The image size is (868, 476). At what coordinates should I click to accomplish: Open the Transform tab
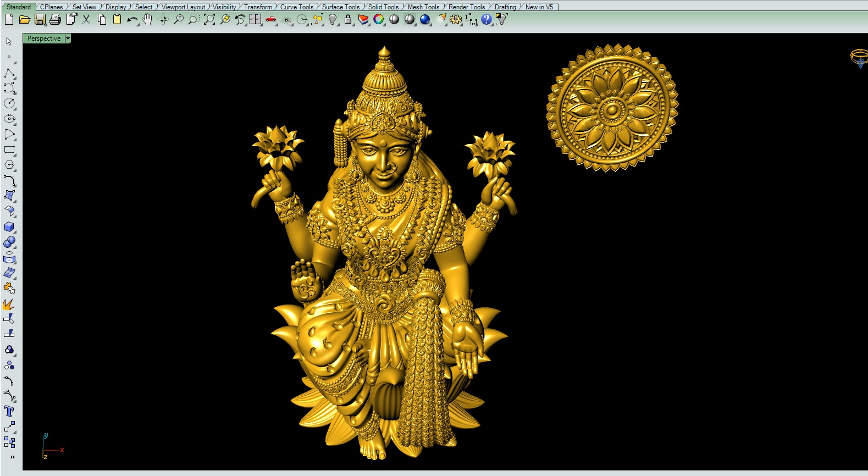click(x=258, y=7)
